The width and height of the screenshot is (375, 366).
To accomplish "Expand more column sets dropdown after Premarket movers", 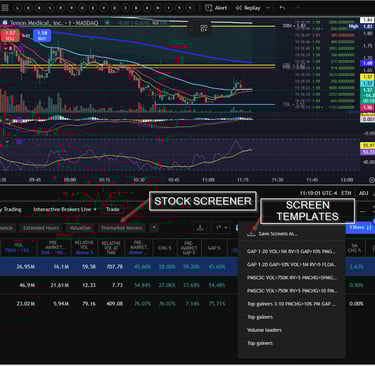I will (154, 228).
